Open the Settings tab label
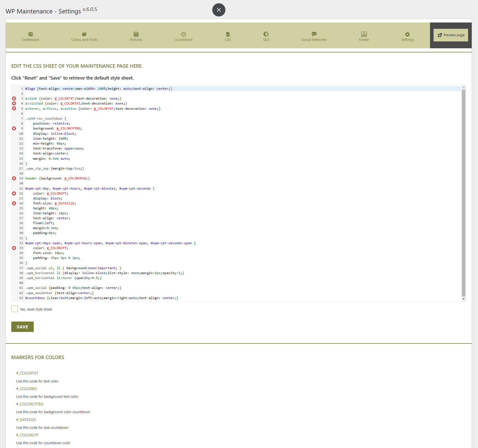478x448 pixels. (x=408, y=40)
